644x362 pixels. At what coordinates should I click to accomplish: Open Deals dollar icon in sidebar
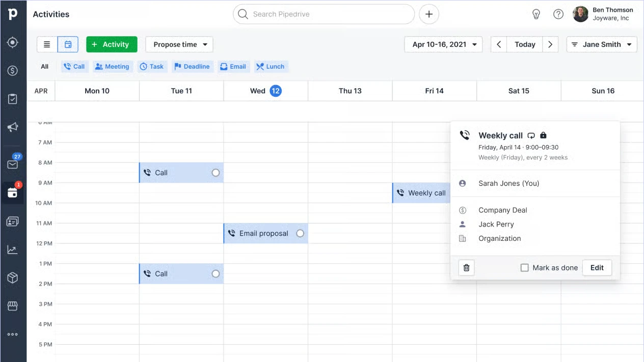[x=13, y=71]
